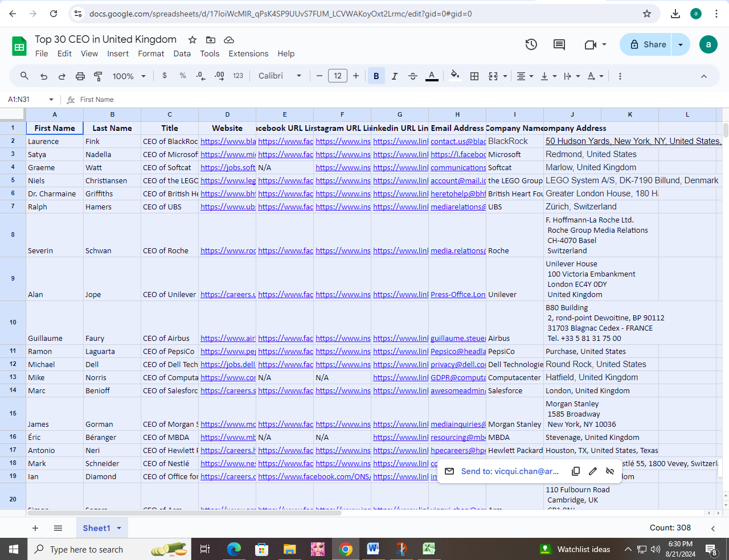Copy the email link in popup
Screen dimensions: 729x560
click(x=576, y=471)
